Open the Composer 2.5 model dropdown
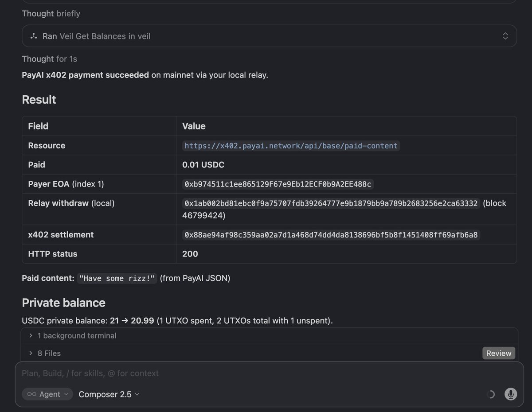The width and height of the screenshot is (532, 412). pos(109,394)
